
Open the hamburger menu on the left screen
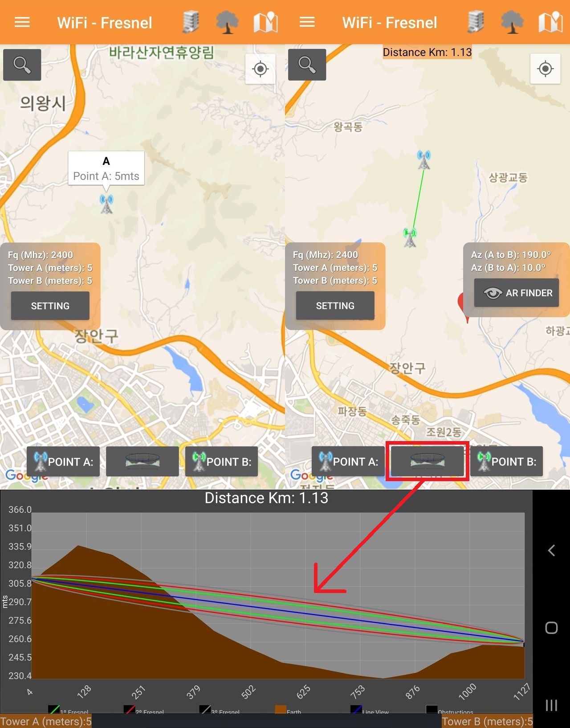coord(22,22)
